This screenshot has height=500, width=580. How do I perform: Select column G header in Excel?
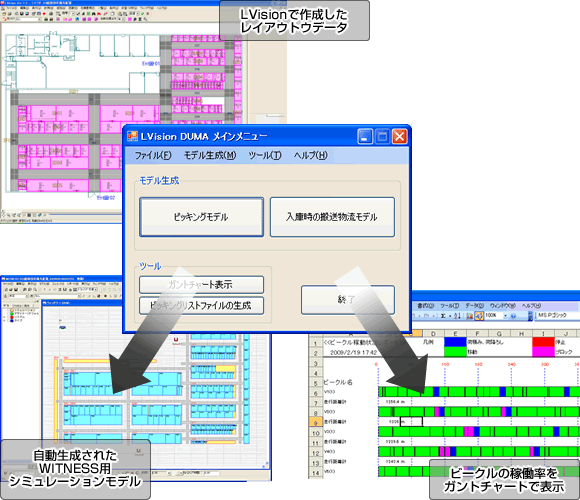pos(499,334)
